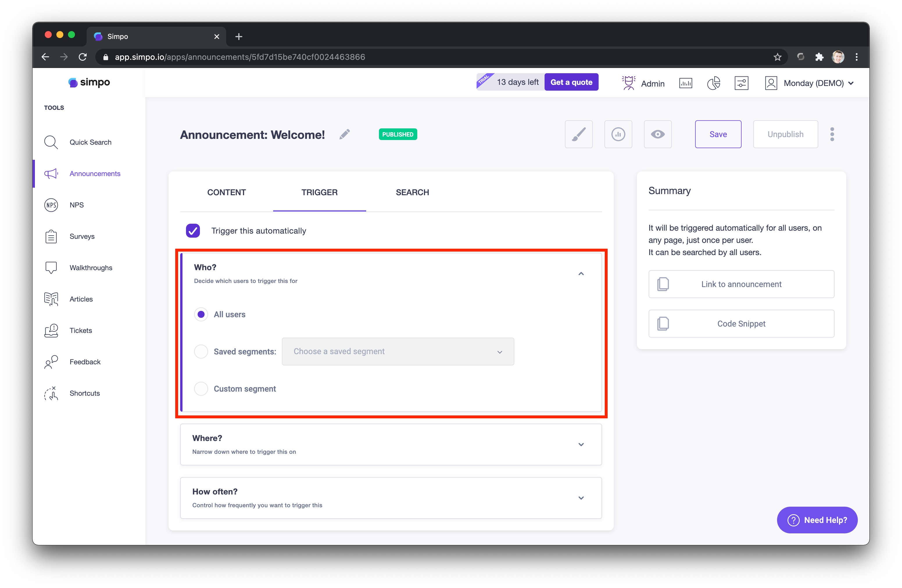Expand the How often? section
This screenshot has height=588, width=902.
tap(581, 498)
